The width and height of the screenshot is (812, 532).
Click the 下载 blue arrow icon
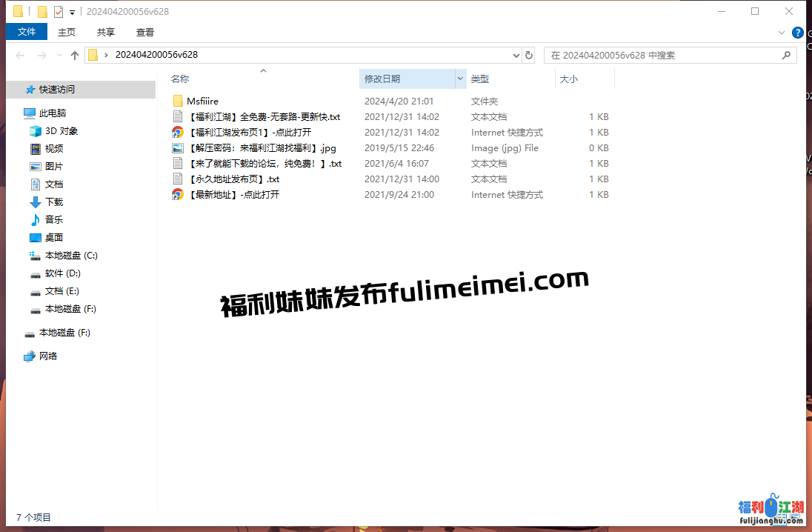pos(36,202)
